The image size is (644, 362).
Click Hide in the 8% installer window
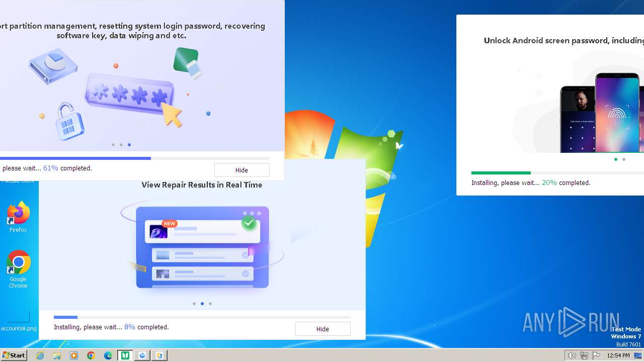(323, 329)
